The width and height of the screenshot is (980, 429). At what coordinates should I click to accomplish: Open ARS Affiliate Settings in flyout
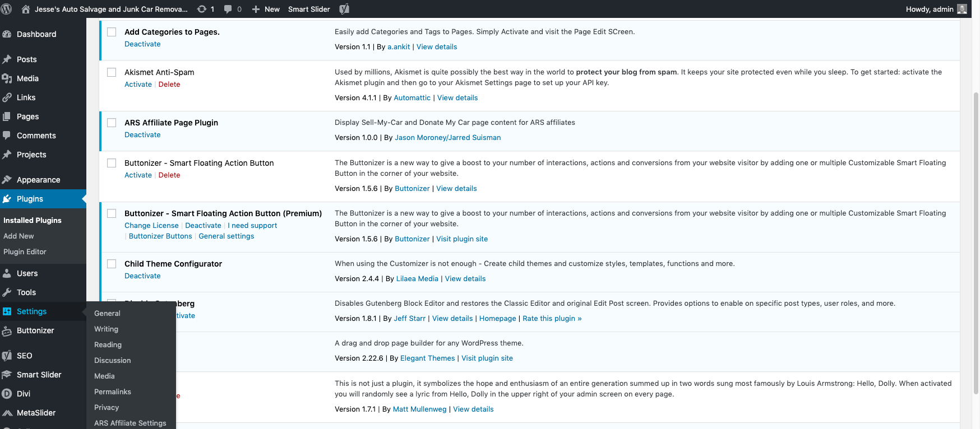131,423
